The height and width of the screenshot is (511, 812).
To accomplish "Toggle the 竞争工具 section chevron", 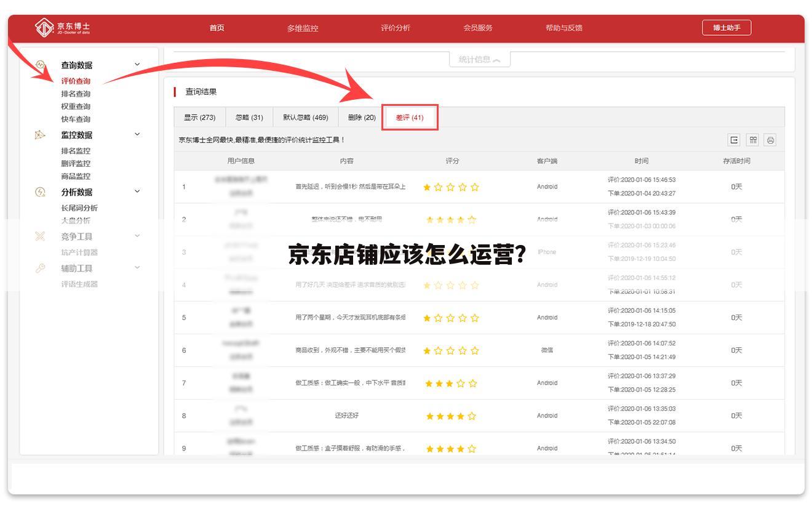I will point(137,236).
